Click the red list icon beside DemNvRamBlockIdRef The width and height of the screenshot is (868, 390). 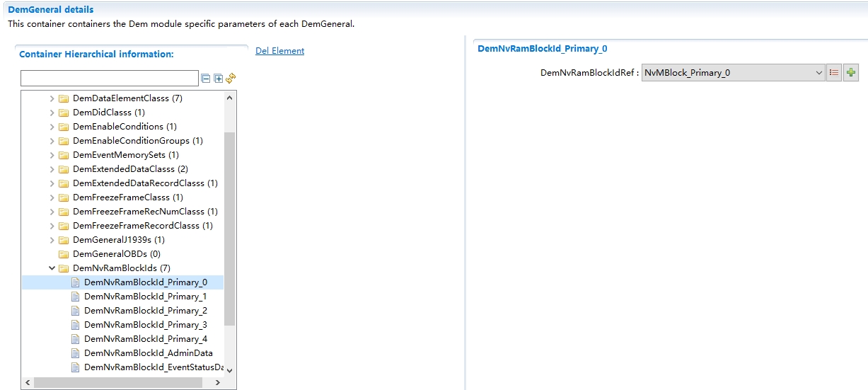[x=834, y=73]
